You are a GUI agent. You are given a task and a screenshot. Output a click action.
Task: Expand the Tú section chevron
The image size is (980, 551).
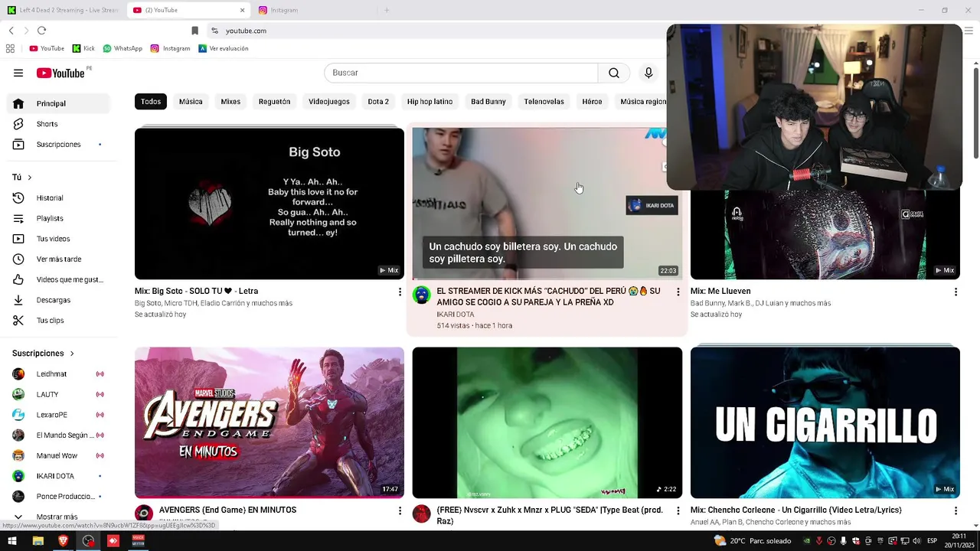click(30, 178)
